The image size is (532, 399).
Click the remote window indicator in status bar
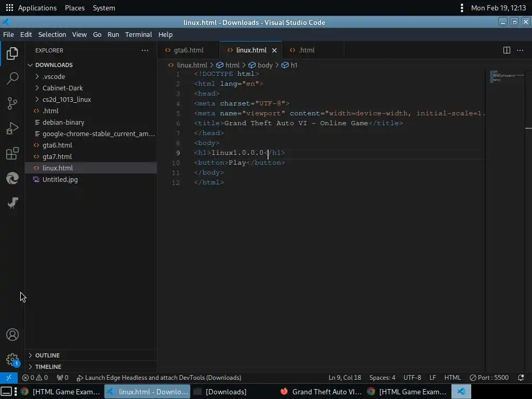(9, 378)
